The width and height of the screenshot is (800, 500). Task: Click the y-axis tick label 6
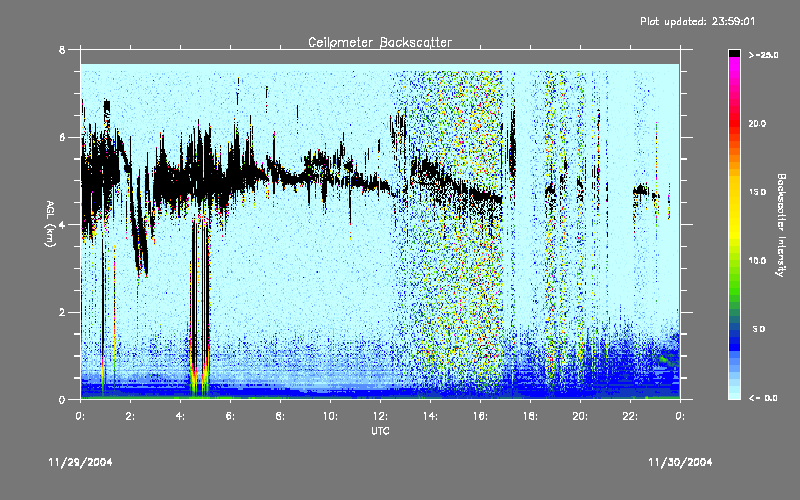coord(62,137)
